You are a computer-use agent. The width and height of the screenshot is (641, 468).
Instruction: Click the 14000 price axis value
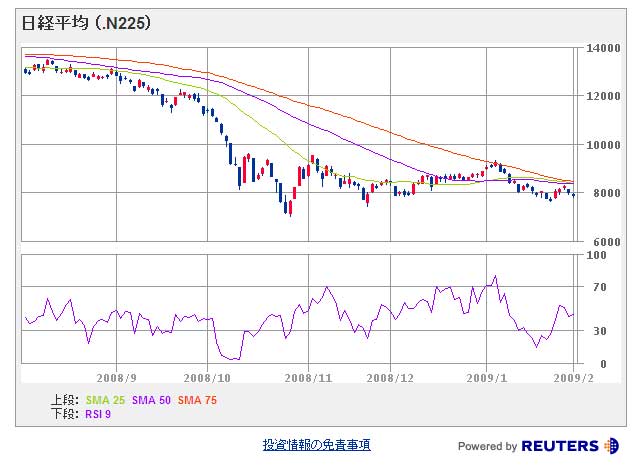tap(603, 48)
